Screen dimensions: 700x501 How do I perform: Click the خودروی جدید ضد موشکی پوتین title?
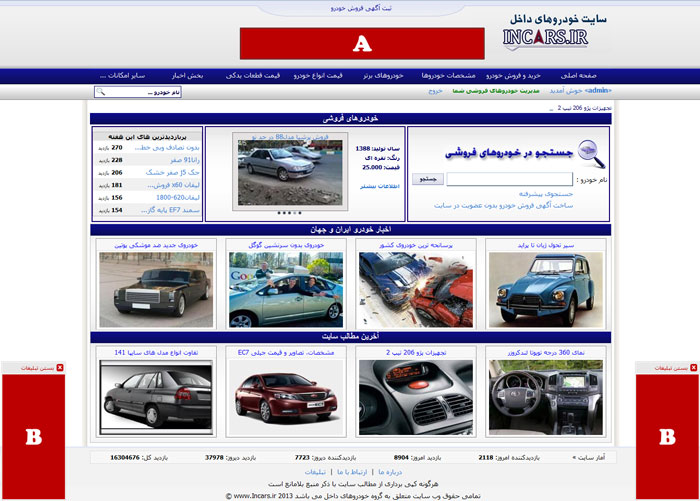(156, 245)
